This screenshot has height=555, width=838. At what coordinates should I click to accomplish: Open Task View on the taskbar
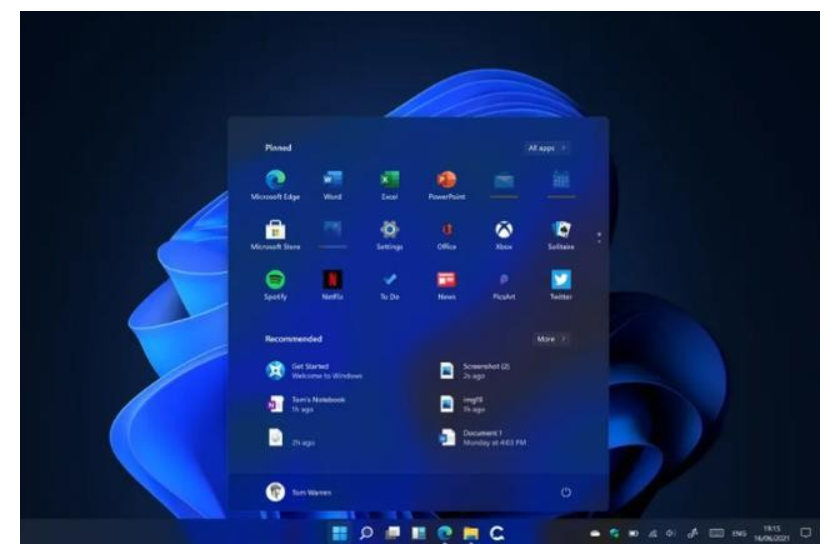(392, 533)
